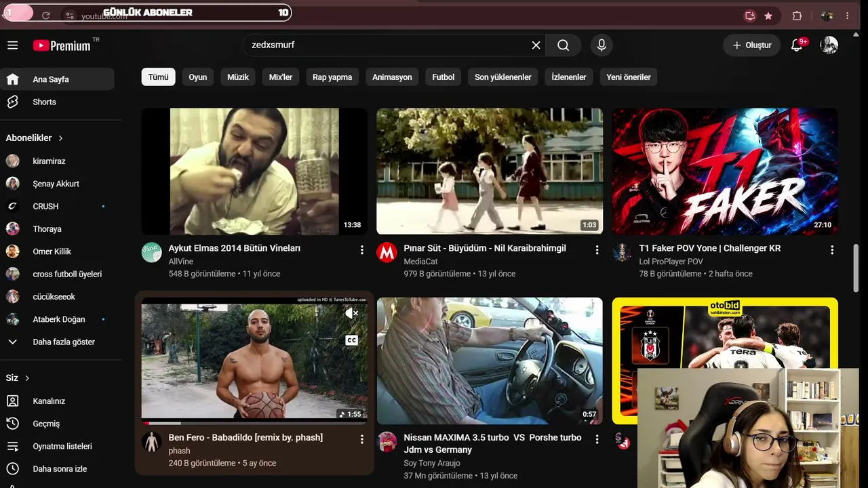Open the Şenay Akkurt subscription channel
Screen dimensions: 868x488
(57, 184)
